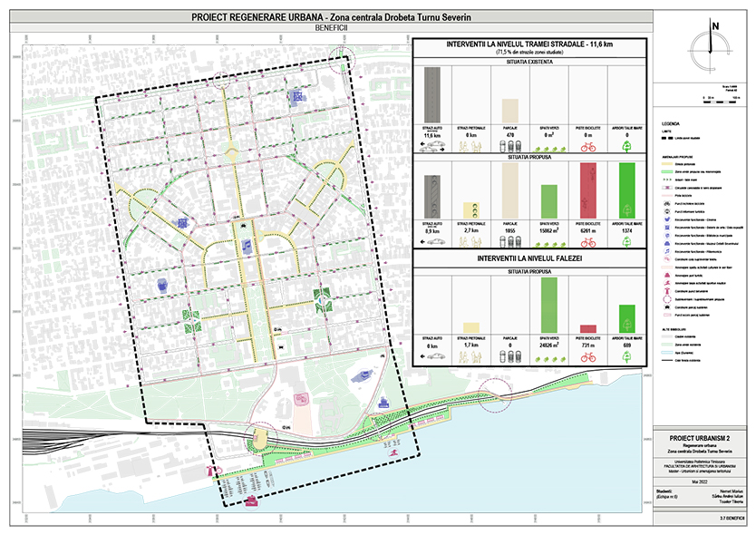The width and height of the screenshot is (756, 535).
Task: Select the red Piste Biciclete bar
Action: pyautogui.click(x=587, y=189)
